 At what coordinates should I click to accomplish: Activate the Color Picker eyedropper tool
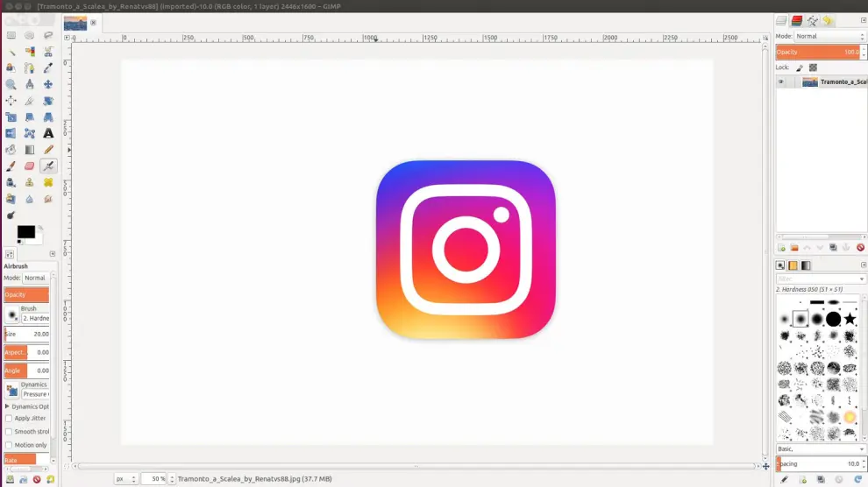(x=48, y=68)
